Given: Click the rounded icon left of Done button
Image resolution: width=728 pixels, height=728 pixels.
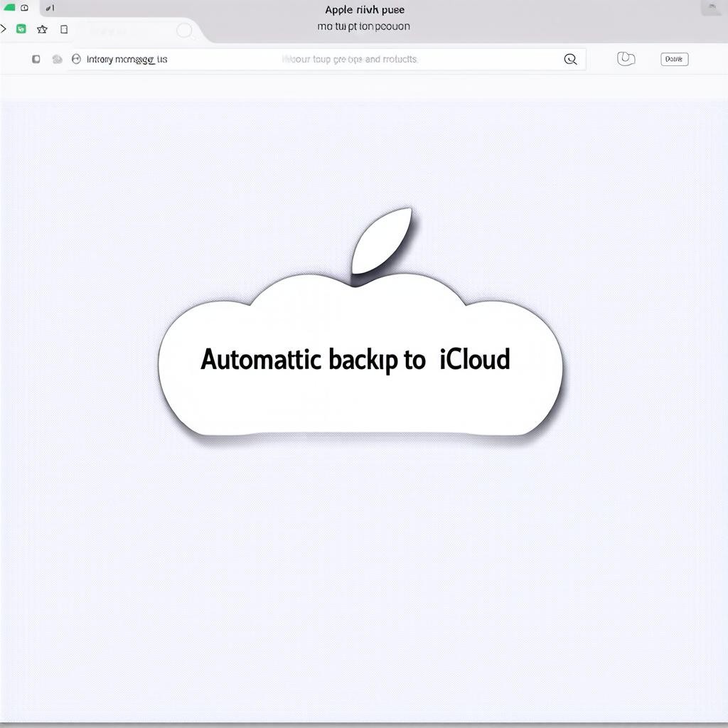Looking at the screenshot, I should (626, 59).
